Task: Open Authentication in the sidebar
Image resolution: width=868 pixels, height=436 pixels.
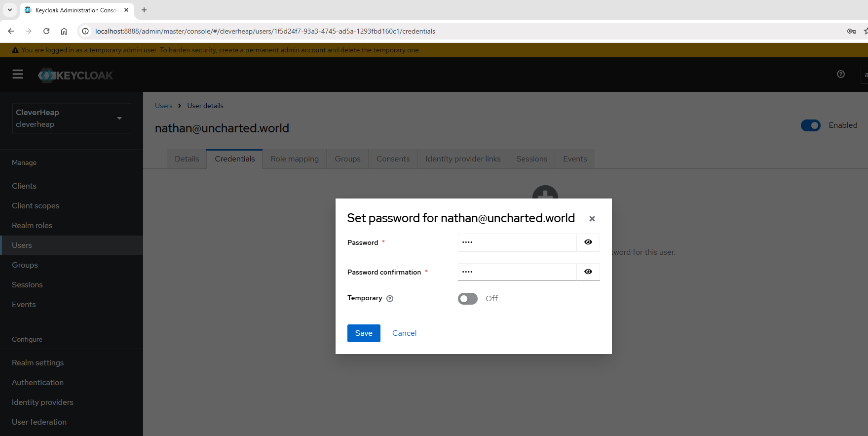Action: 72,383
